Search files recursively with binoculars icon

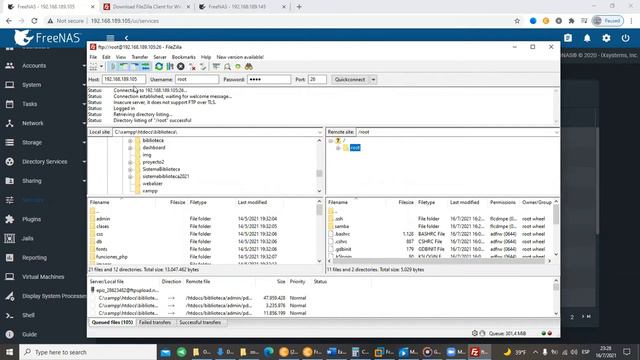[249, 67]
